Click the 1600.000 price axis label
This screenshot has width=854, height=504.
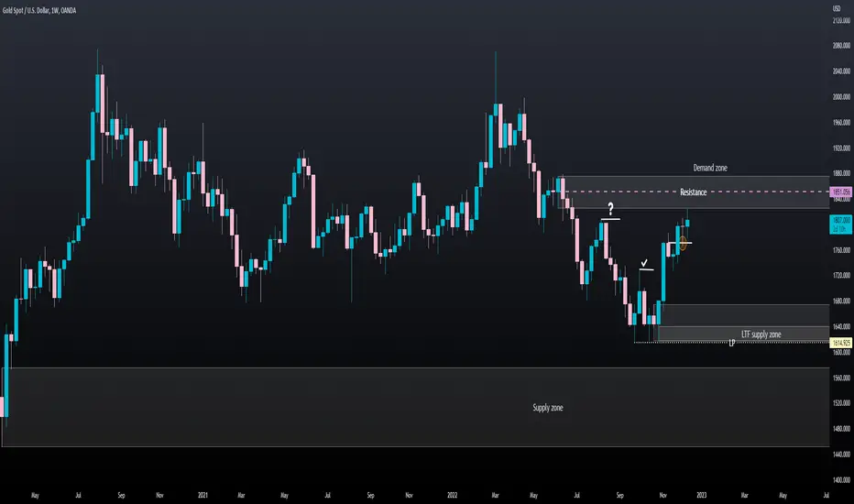coord(841,353)
